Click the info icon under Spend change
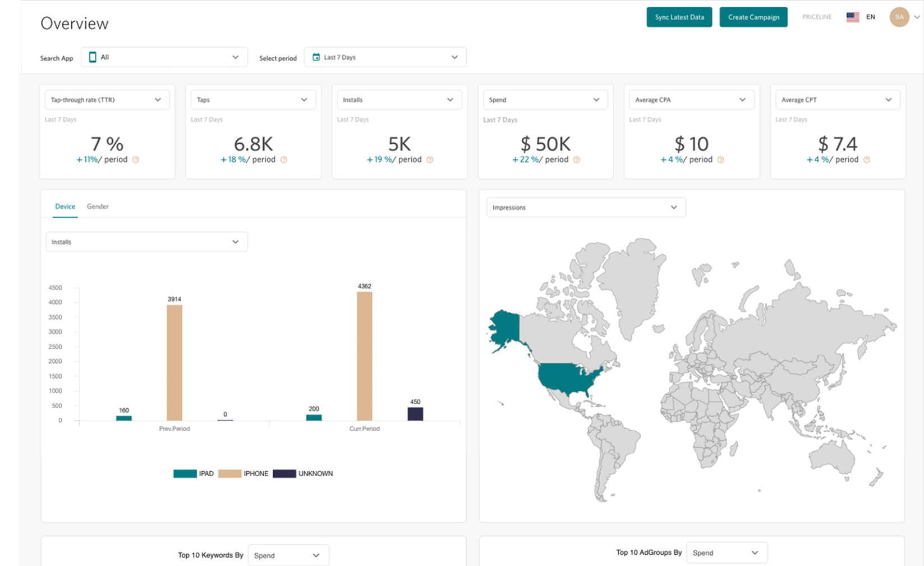The height and width of the screenshot is (566, 924). click(x=577, y=160)
